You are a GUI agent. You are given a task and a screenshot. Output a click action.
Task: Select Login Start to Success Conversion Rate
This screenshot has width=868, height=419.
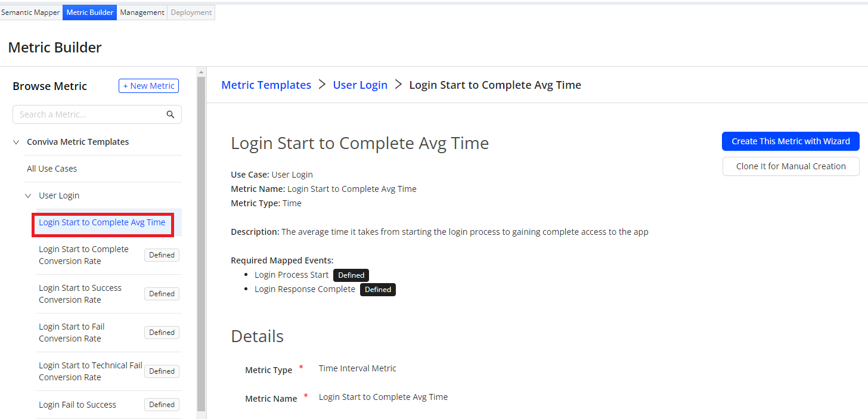point(80,294)
